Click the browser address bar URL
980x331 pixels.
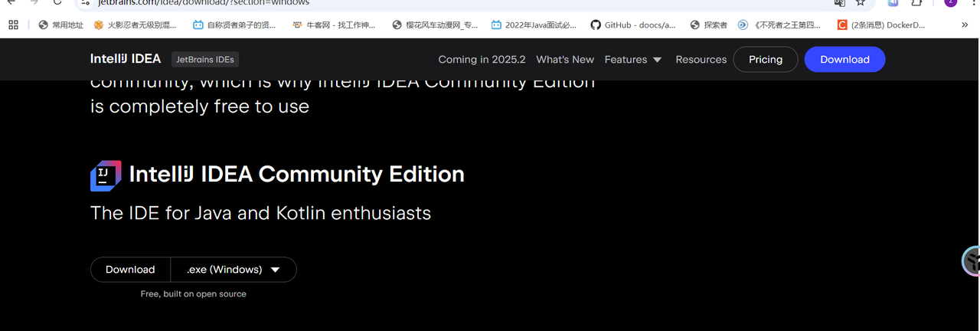coord(202,3)
